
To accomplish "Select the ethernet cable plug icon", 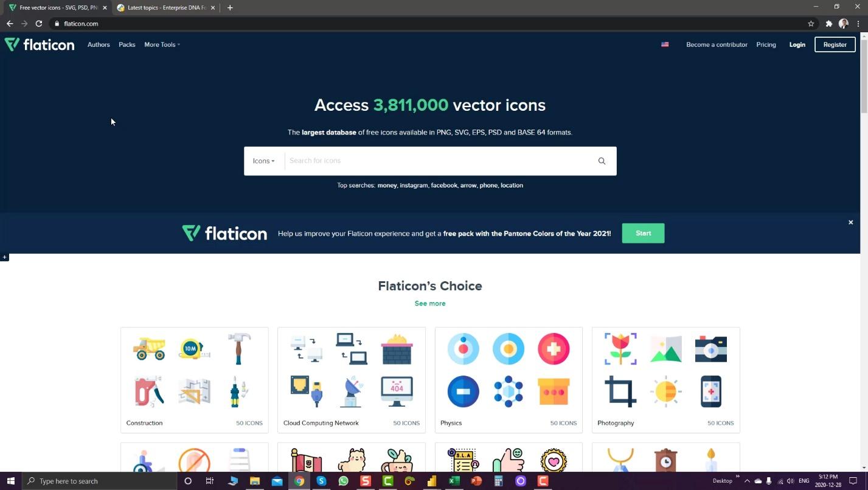I will pos(306,391).
